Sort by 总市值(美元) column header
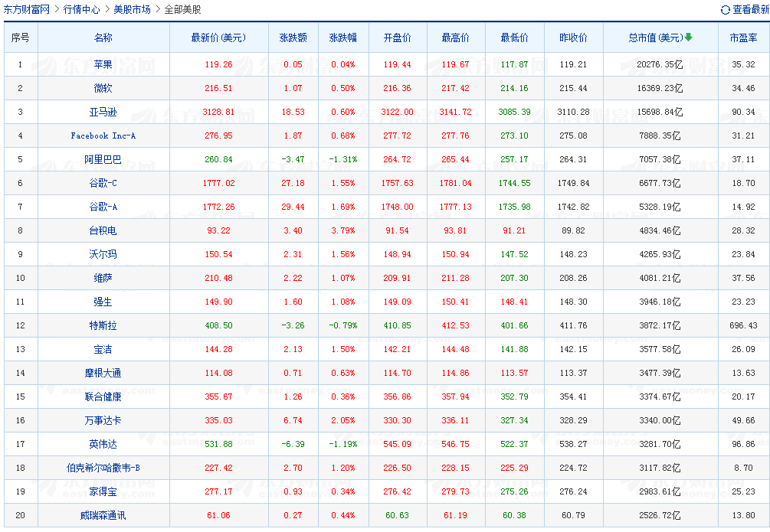770x532 pixels. 656,38
